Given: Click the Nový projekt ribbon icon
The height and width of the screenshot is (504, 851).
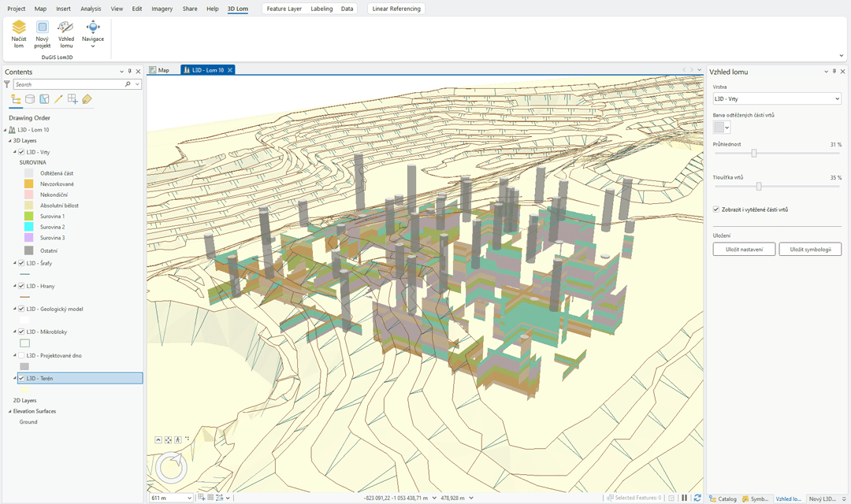Looking at the screenshot, I should point(43,27).
